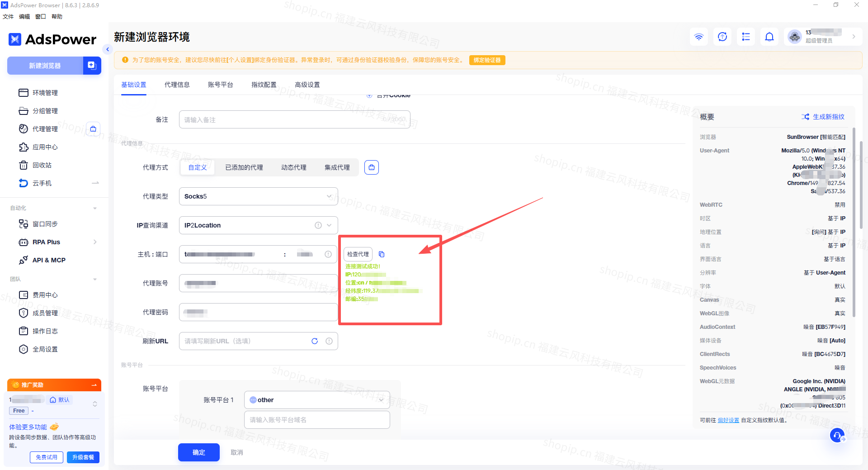Screen dimensions: 868x470
Task: Open the notifications bell
Action: 769,37
